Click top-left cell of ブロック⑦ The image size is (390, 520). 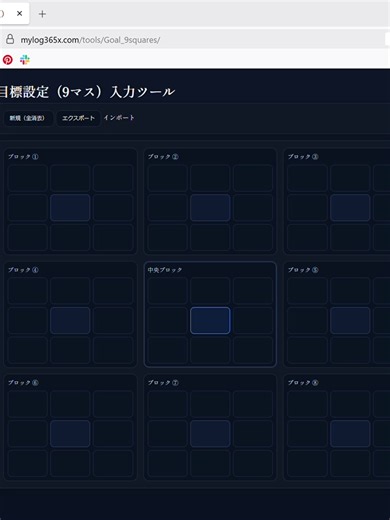[x=167, y=404]
